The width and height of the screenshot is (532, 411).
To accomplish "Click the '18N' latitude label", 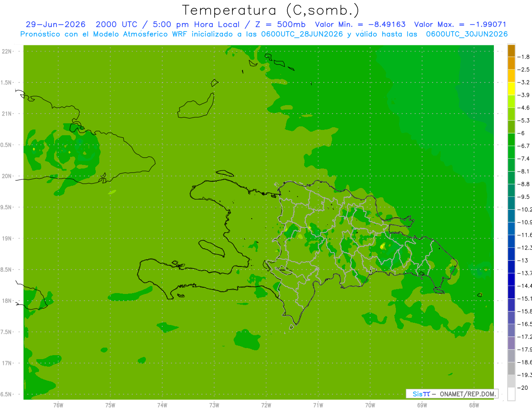I will 8,301.
